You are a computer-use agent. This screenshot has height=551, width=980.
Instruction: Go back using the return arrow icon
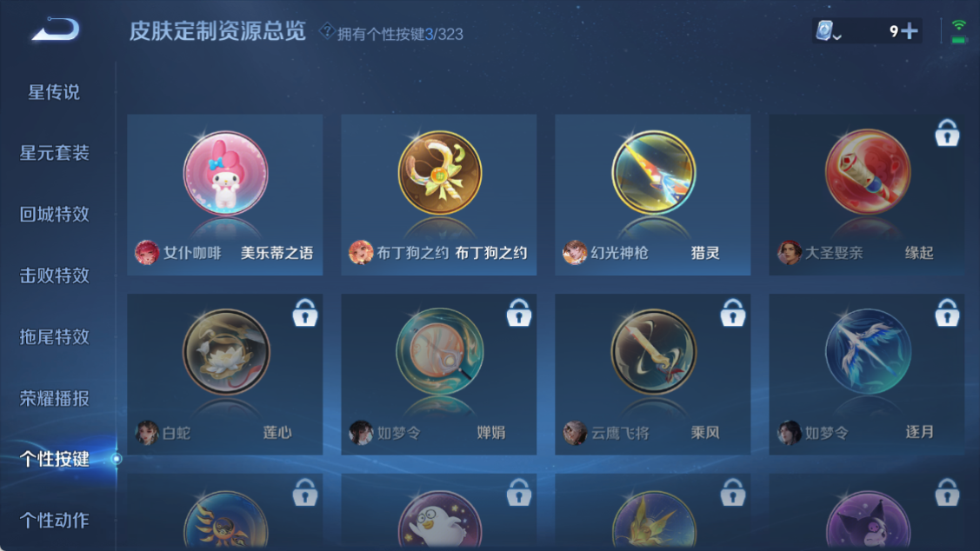point(56,30)
